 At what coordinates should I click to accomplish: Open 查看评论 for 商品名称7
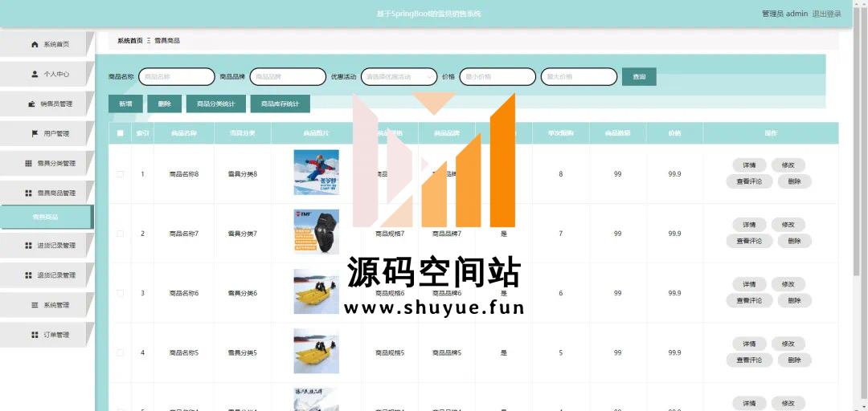pyautogui.click(x=750, y=241)
